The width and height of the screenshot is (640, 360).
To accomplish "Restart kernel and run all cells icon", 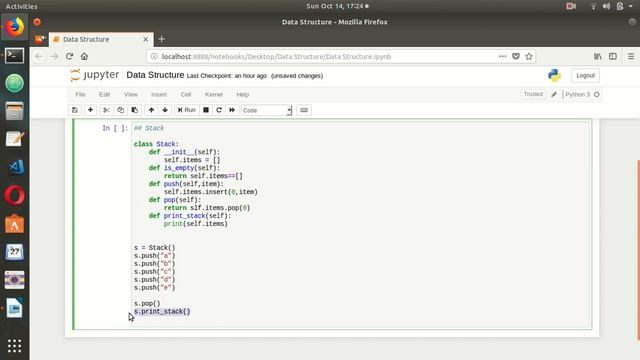I will (232, 110).
